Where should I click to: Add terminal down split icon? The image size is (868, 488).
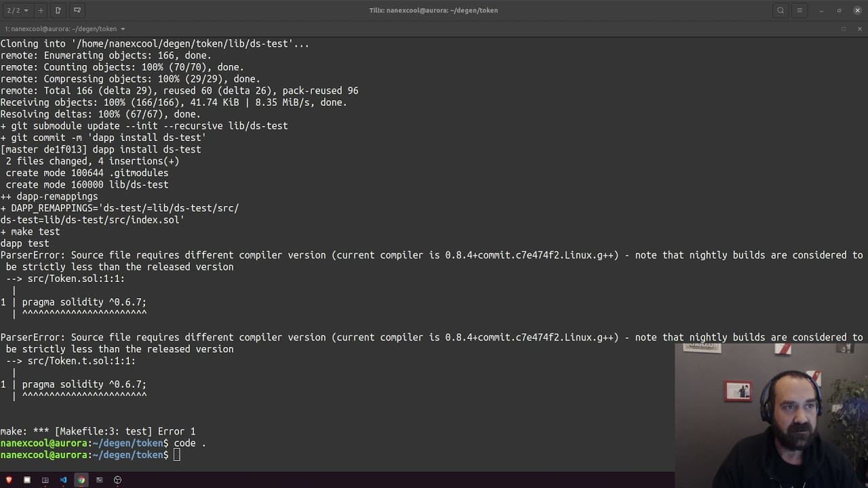pos(77,10)
